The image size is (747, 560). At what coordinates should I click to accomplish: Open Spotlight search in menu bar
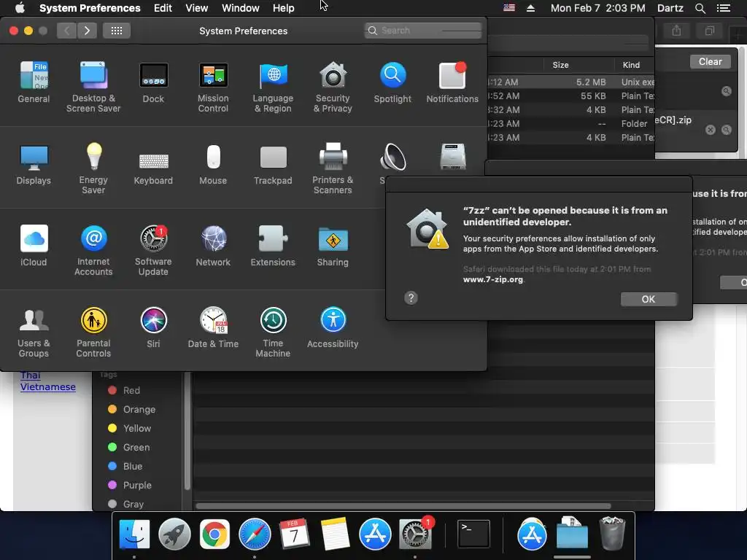click(x=700, y=8)
